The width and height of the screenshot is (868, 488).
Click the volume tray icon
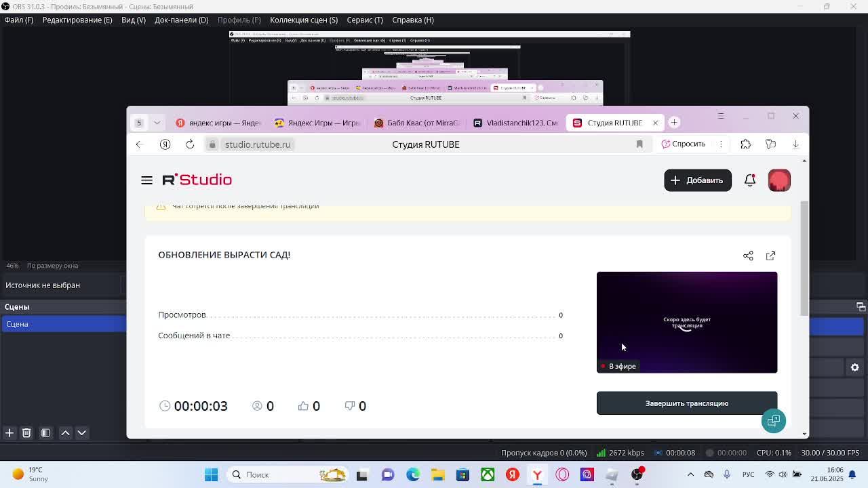tap(783, 474)
